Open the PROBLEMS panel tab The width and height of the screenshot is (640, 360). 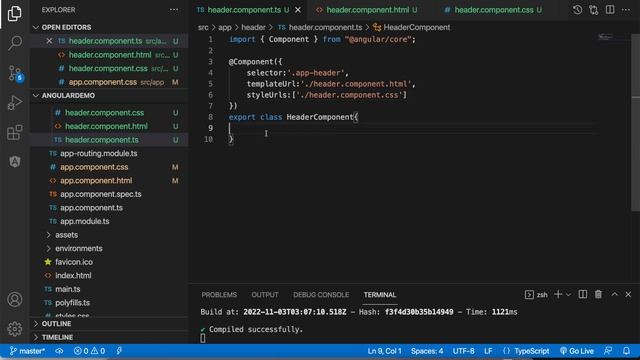(219, 295)
